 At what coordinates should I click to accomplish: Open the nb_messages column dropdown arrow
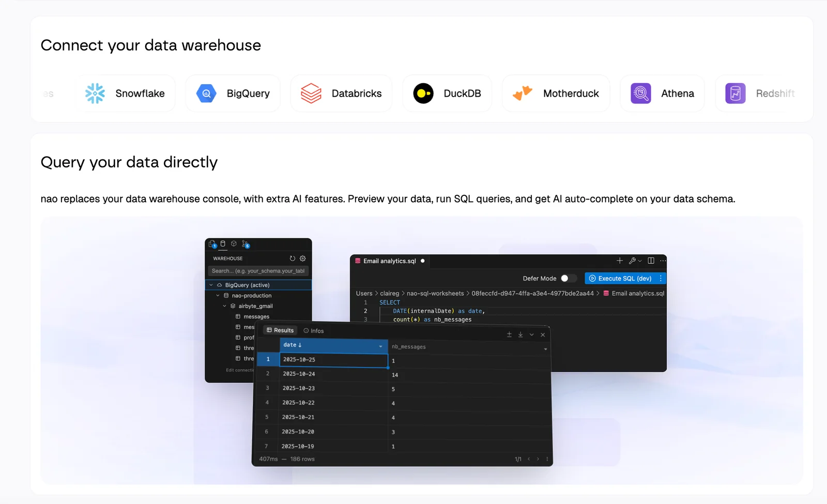coord(545,349)
